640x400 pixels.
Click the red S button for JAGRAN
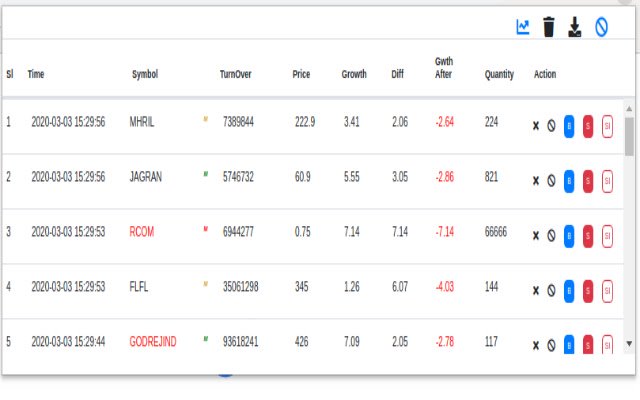click(x=588, y=181)
